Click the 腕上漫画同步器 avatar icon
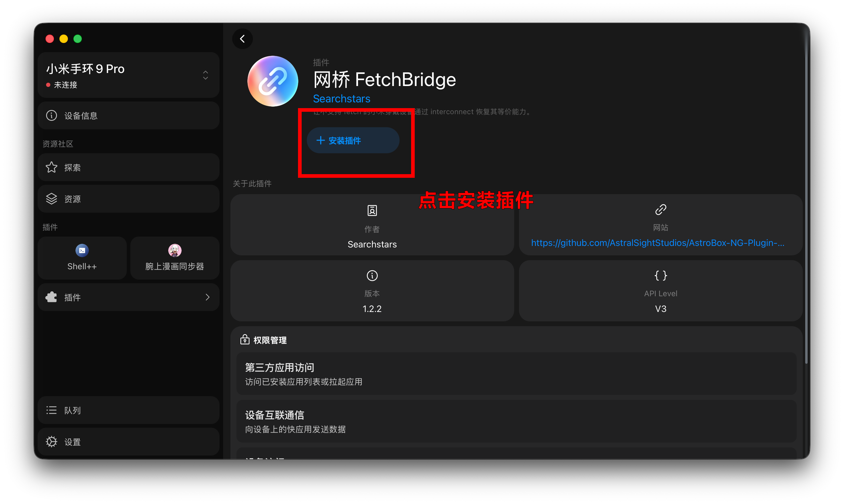Screen dimensions: 844x504 point(175,251)
